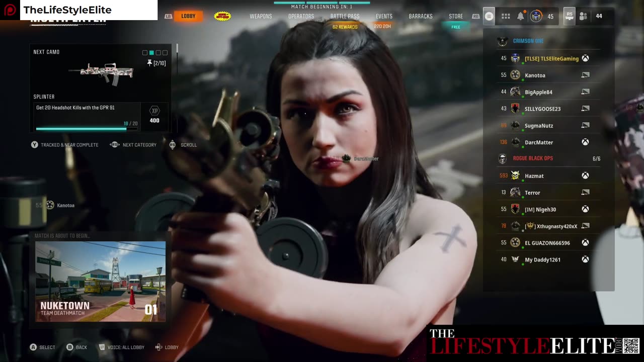Click the RB bumper prompt near Store

point(475,16)
